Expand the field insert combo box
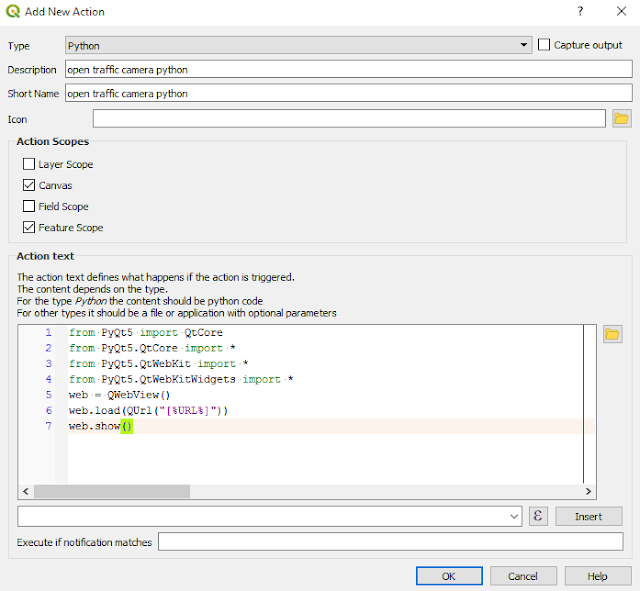640x591 pixels. coord(269,516)
